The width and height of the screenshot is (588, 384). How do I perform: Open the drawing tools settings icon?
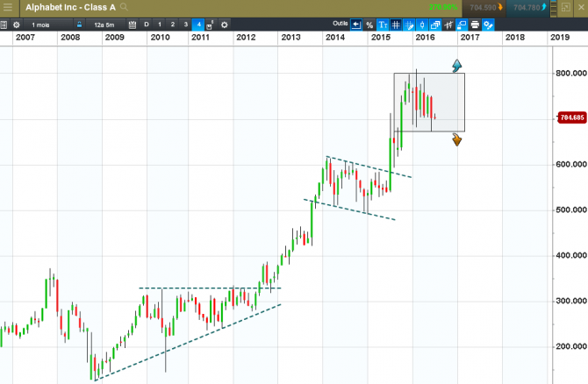(488, 25)
